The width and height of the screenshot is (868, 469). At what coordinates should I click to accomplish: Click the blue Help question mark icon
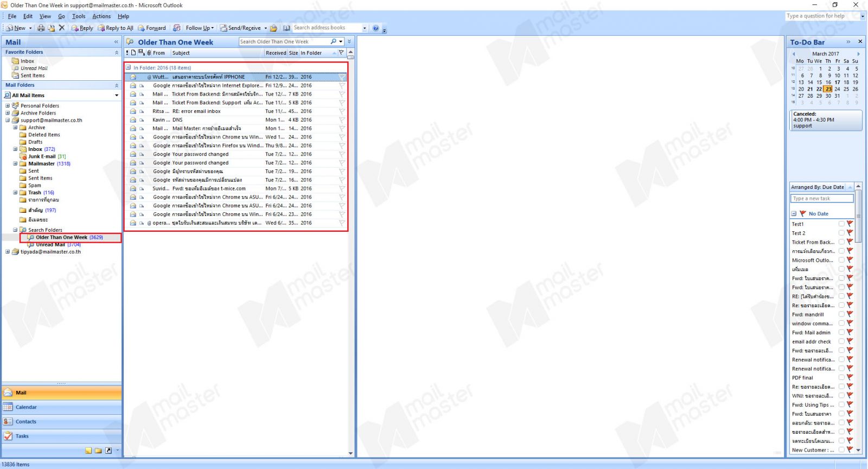pos(376,28)
